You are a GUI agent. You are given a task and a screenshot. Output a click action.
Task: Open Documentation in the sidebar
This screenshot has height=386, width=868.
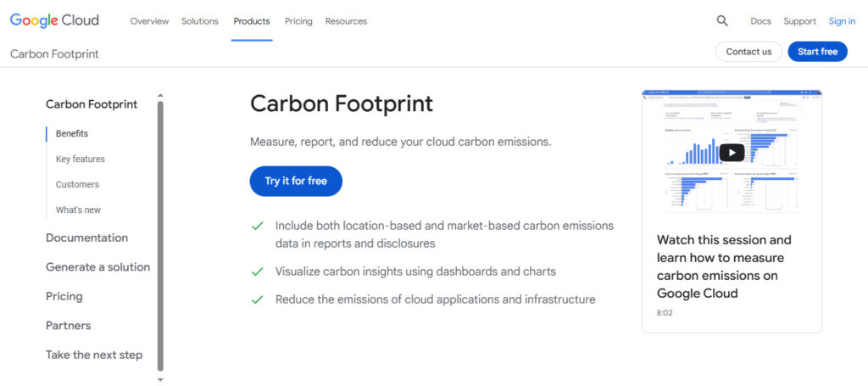(87, 238)
